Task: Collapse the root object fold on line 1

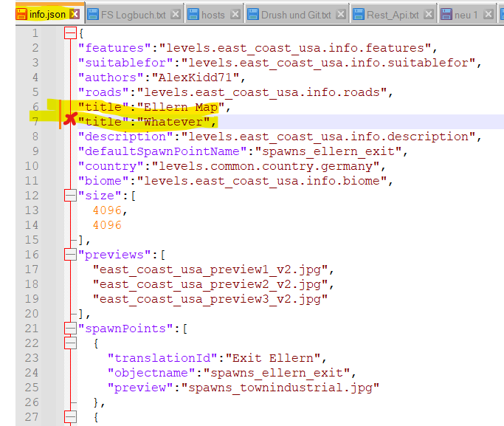Action: click(x=70, y=32)
